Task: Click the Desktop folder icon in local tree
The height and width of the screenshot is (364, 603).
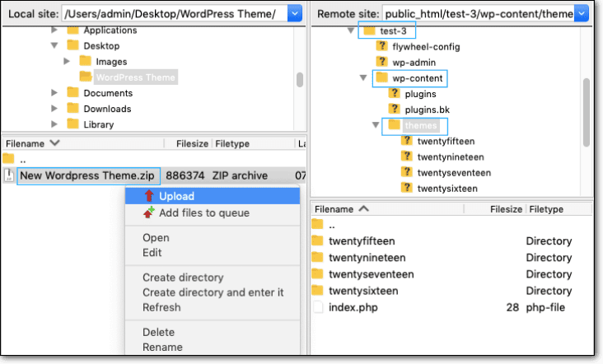Action: click(x=72, y=45)
